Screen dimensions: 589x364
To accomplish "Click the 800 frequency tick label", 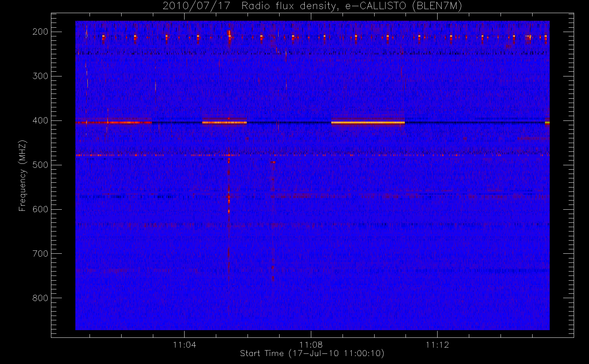I will tap(40, 298).
